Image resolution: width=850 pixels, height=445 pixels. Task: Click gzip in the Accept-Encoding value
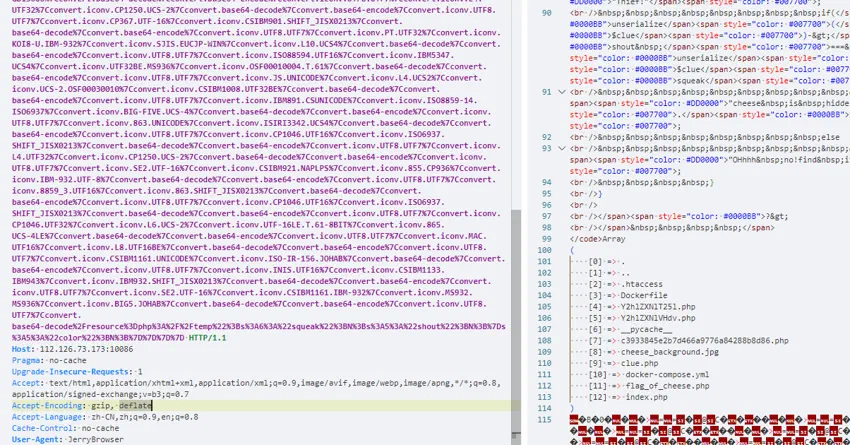(x=101, y=405)
